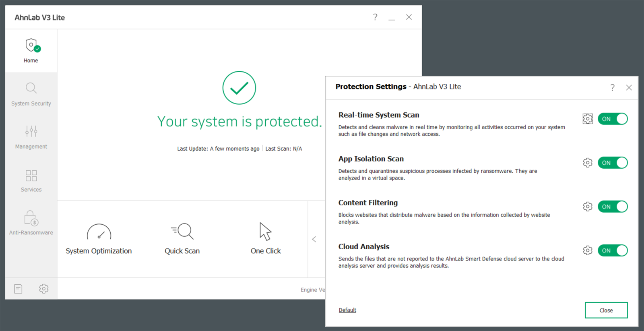This screenshot has height=331, width=644.
Task: Collapse the side panel with left chevron
Action: tap(314, 239)
